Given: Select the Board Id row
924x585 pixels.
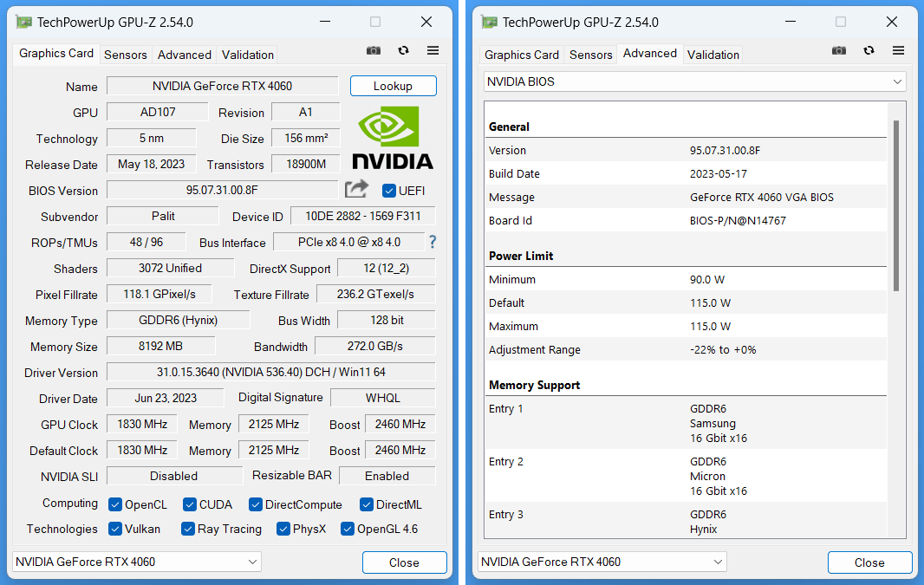Looking at the screenshot, I should click(x=686, y=220).
